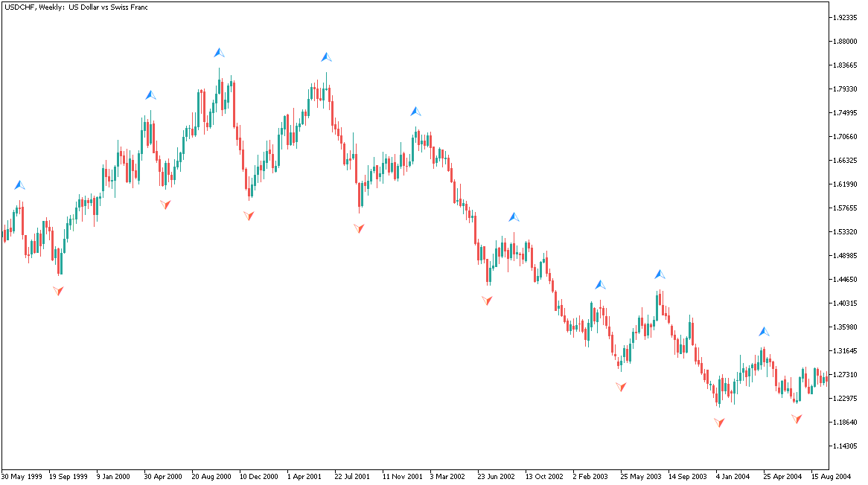Screen dimensions: 868x485
Task: Click the blue arrow above the September 2003 swing high
Action: 659,273
